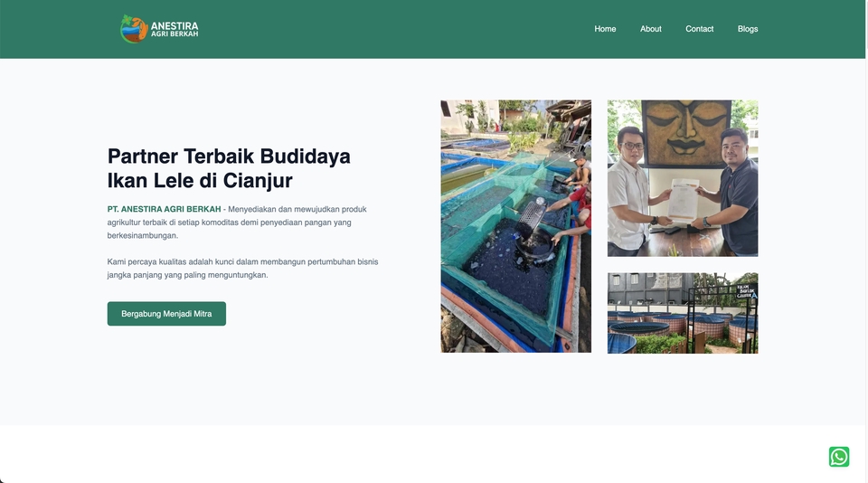Click paragraph starting Kami percaya kualitas
Screen dimensions: 868x483
coord(242,268)
